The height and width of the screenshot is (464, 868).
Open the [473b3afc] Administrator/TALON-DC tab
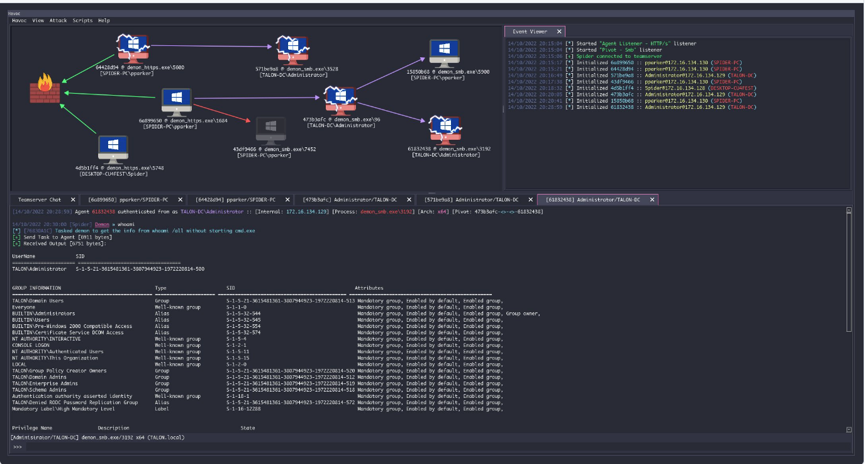[x=350, y=200]
